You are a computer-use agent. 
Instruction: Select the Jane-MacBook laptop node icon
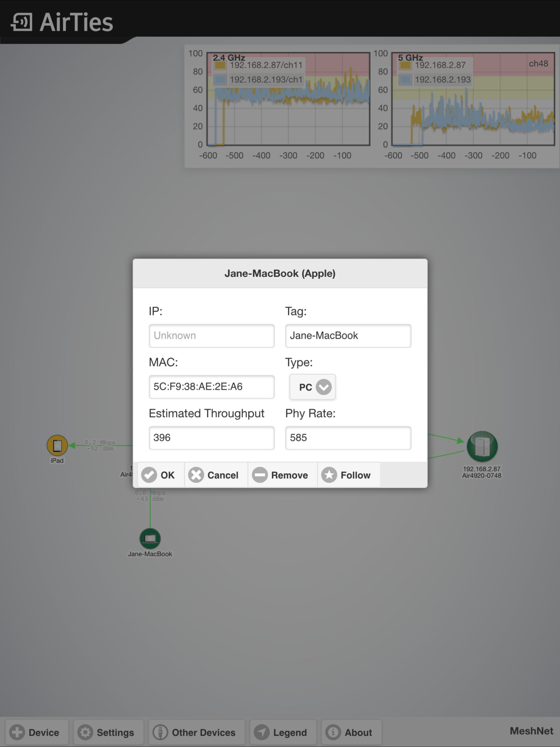[x=150, y=538]
